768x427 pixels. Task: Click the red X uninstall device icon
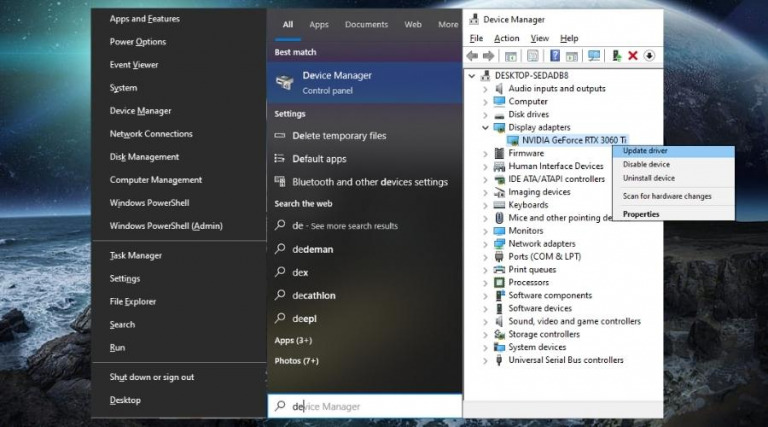[632, 56]
